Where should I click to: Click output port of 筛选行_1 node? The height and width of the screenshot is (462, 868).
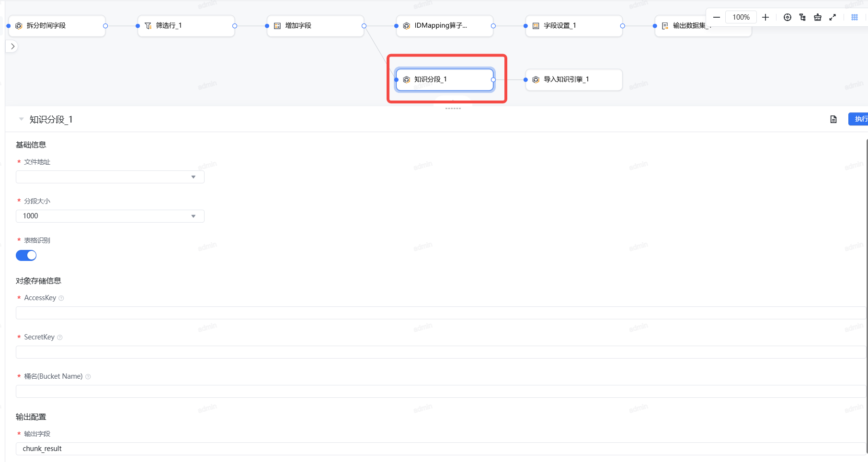235,26
